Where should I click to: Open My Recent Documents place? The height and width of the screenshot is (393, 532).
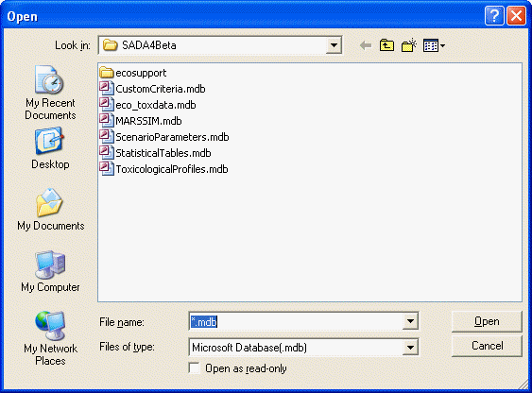(x=50, y=93)
